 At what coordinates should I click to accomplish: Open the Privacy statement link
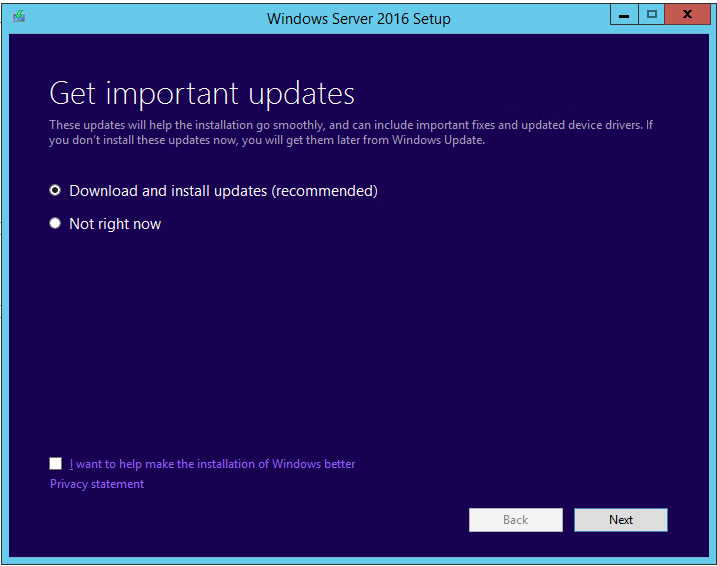pyautogui.click(x=97, y=484)
